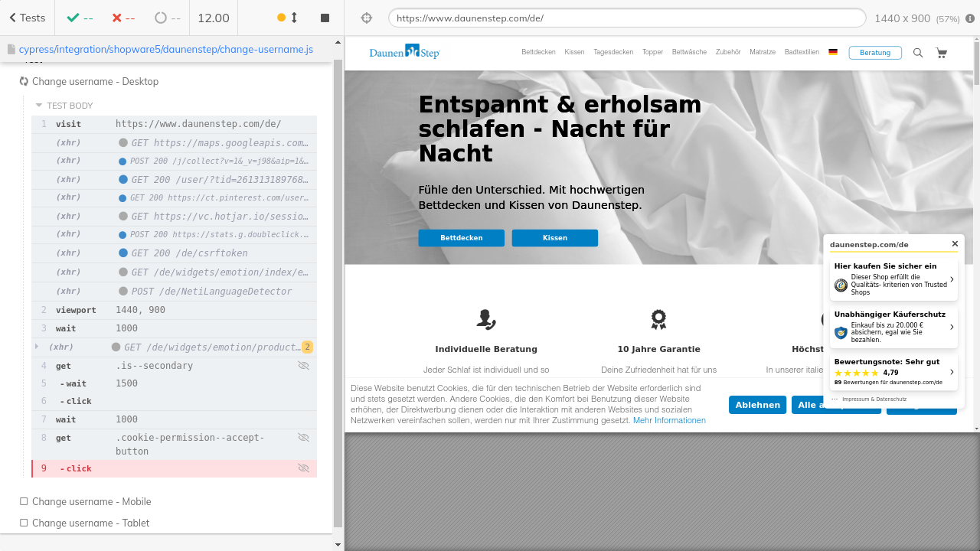This screenshot has width=980, height=551.
Task: Toggle hidden-element eye icon on .is--secondary row
Action: (303, 366)
